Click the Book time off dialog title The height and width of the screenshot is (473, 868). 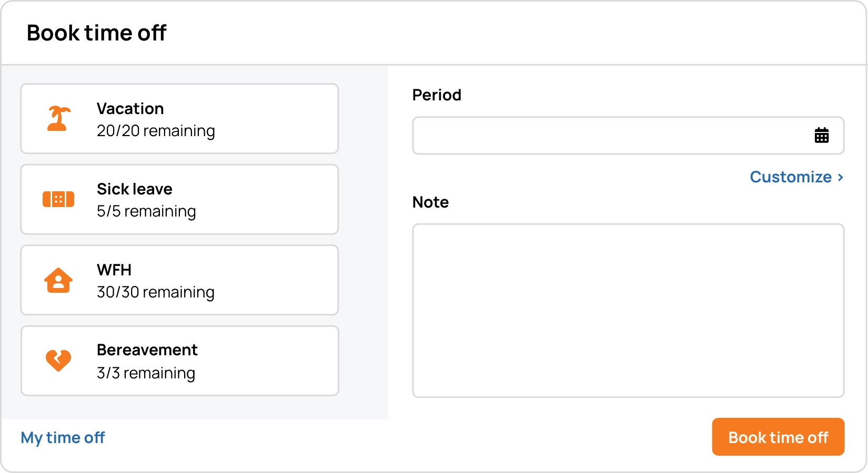97,33
